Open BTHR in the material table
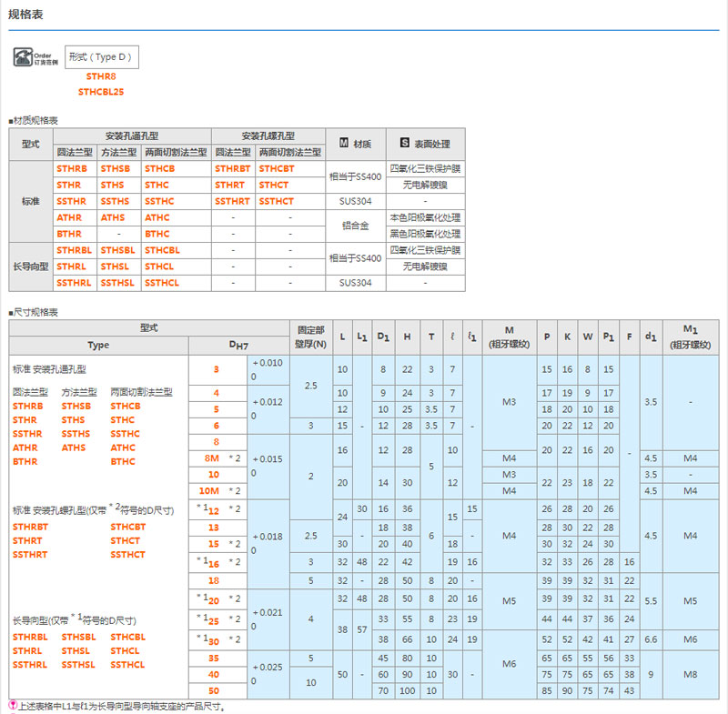Screen dimensions: 728x714 click(x=69, y=234)
